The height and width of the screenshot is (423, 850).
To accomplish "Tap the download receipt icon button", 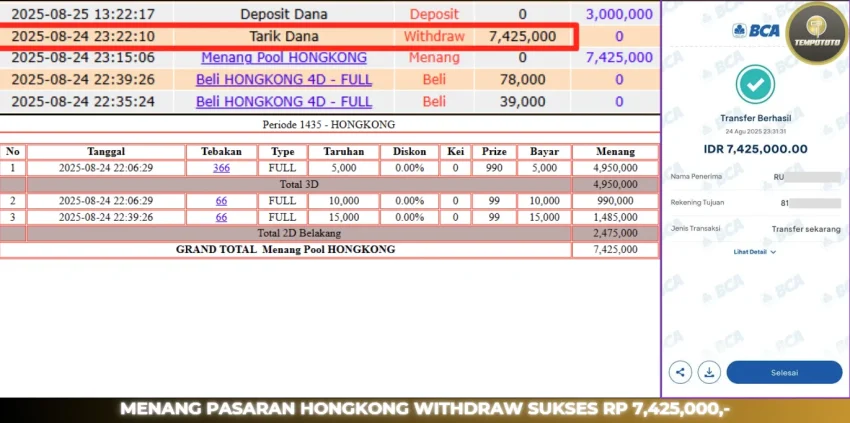I will point(709,372).
